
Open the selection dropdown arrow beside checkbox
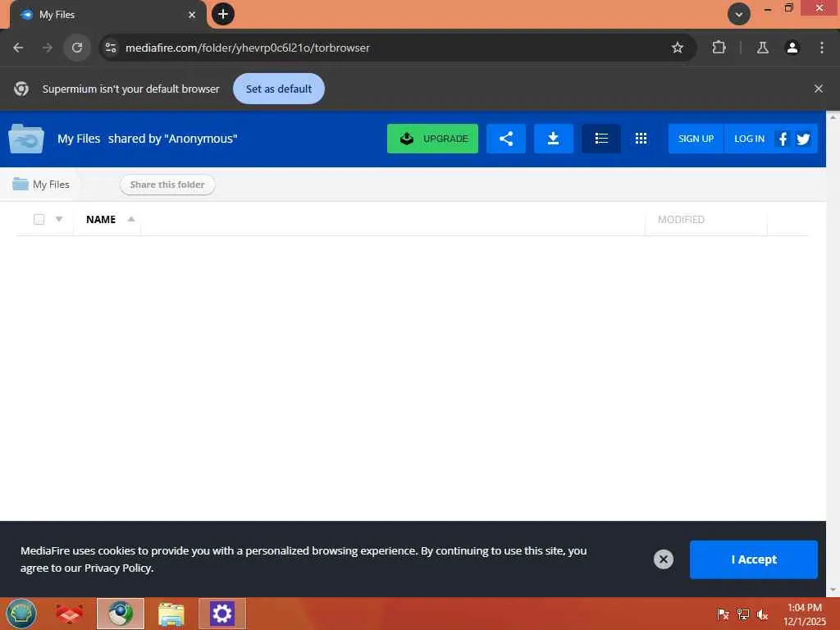[x=59, y=219]
